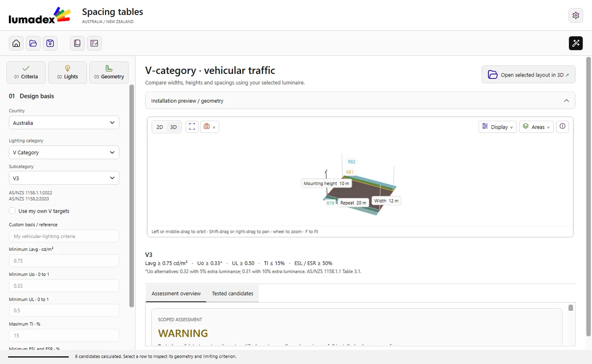Enable Use my own V targets

click(12, 211)
